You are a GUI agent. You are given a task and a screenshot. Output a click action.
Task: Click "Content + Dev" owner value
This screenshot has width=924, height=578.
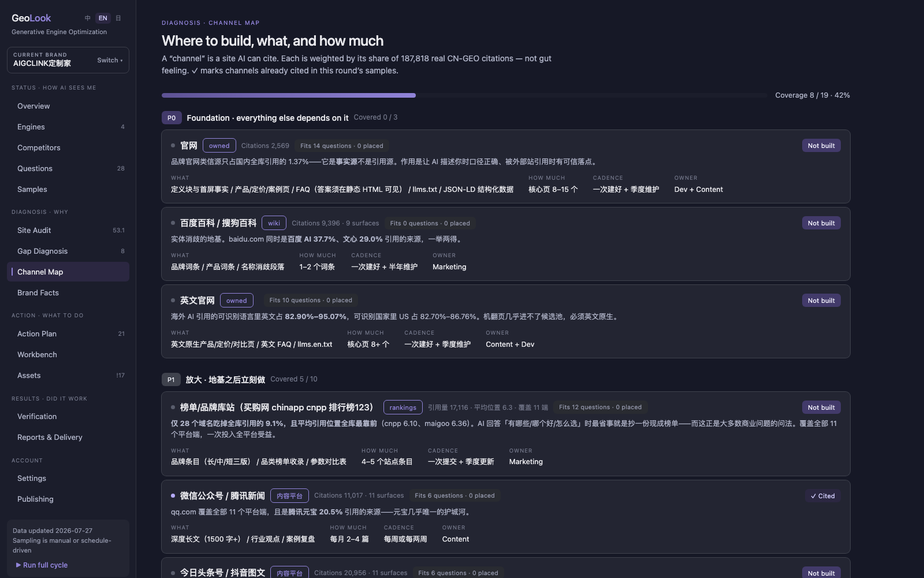510,344
